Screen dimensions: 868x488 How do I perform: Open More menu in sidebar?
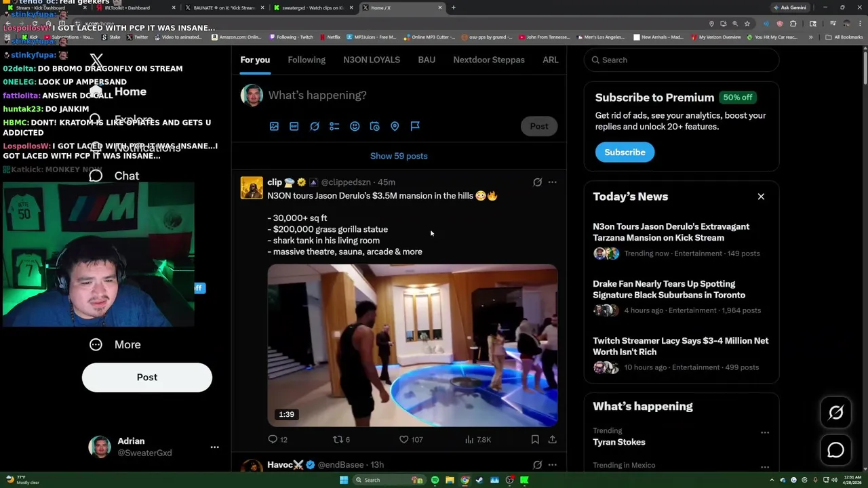click(x=115, y=344)
